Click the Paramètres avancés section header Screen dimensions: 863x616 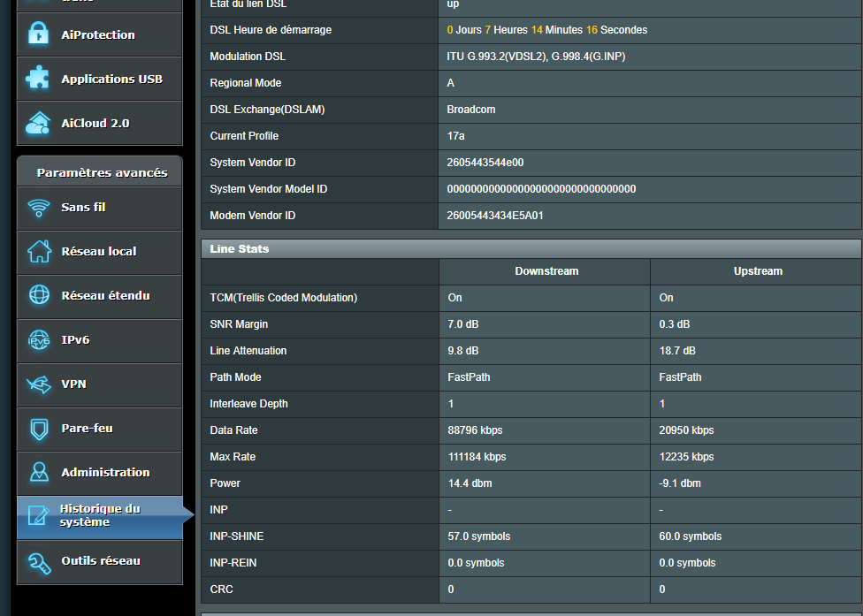pos(101,172)
